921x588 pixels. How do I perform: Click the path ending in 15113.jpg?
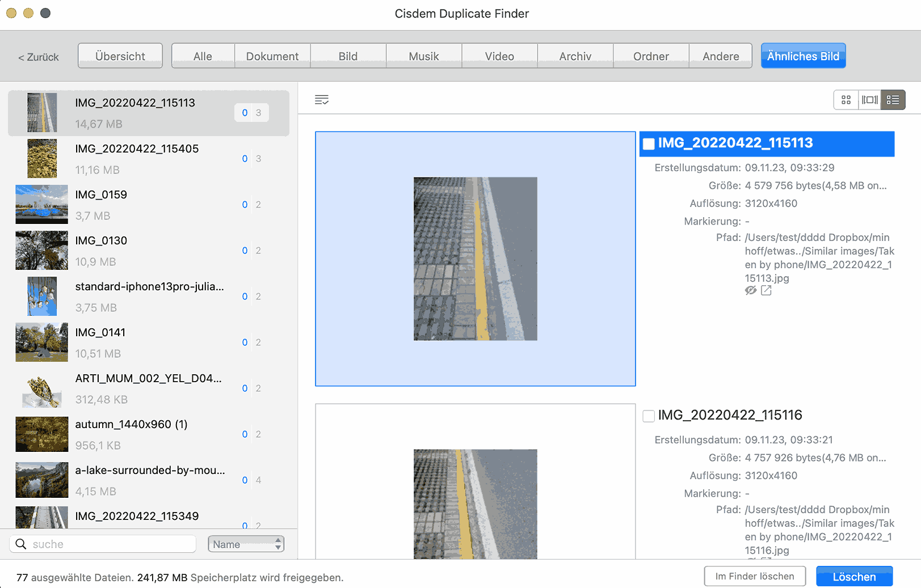point(819,258)
